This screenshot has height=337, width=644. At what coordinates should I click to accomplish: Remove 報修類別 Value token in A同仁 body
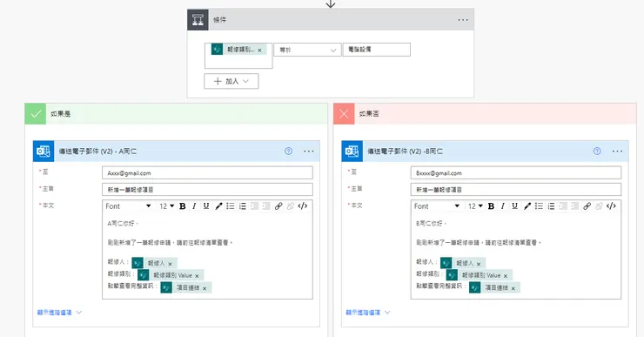tap(197, 276)
